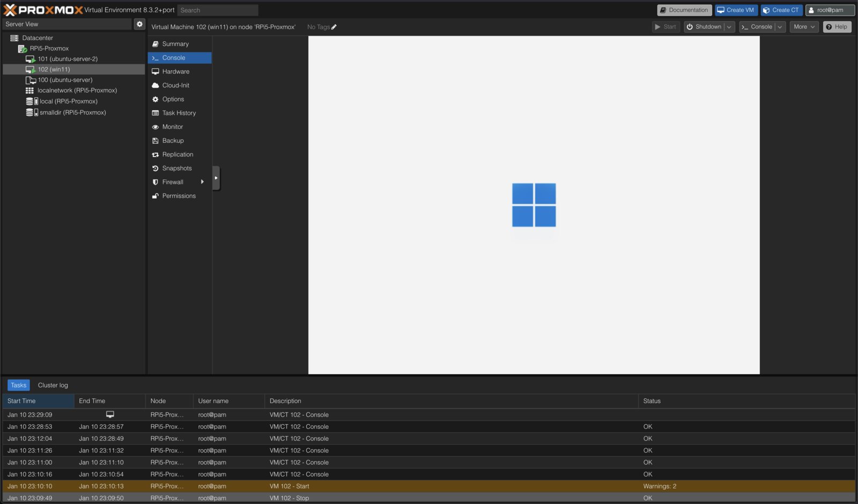Click the Windows logo in the VM console
858x504 pixels.
tap(534, 205)
